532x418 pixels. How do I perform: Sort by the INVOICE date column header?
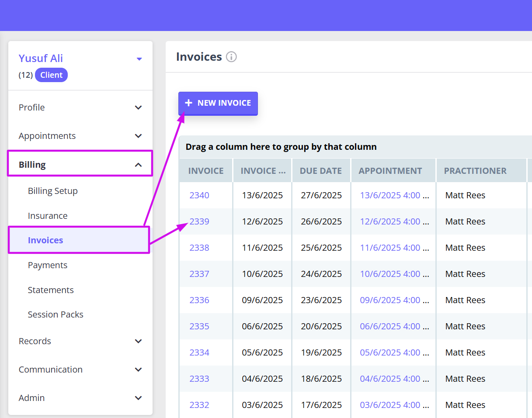[263, 171]
